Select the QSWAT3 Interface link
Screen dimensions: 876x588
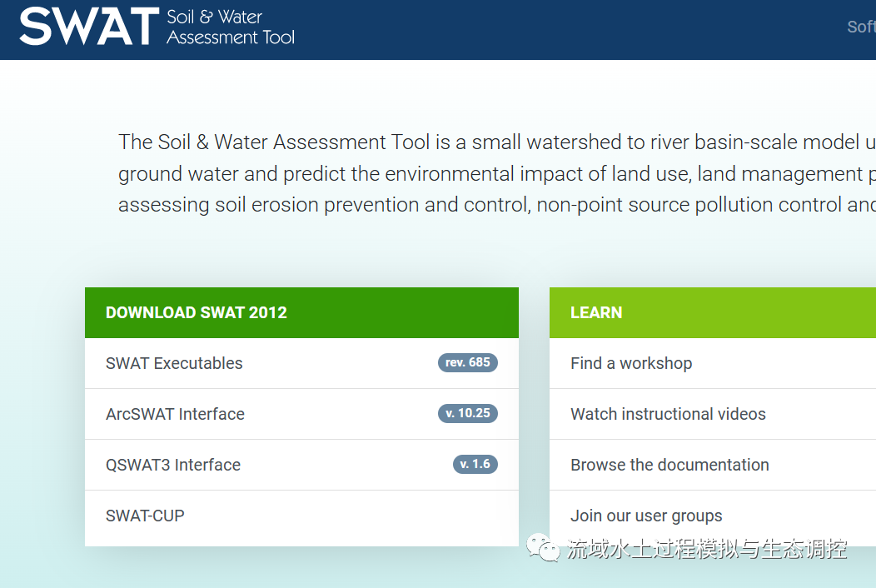coord(173,465)
